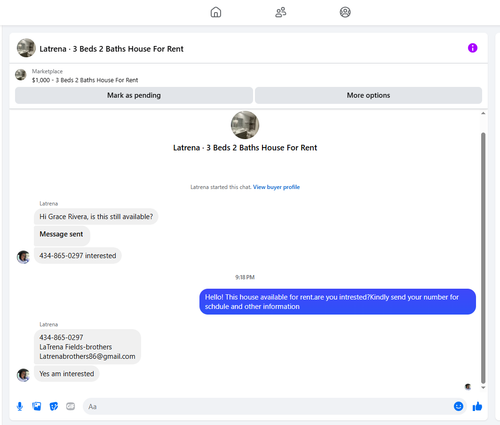This screenshot has width=500, height=425.
Task: Open conversation info (purple i icon)
Action: 472,48
